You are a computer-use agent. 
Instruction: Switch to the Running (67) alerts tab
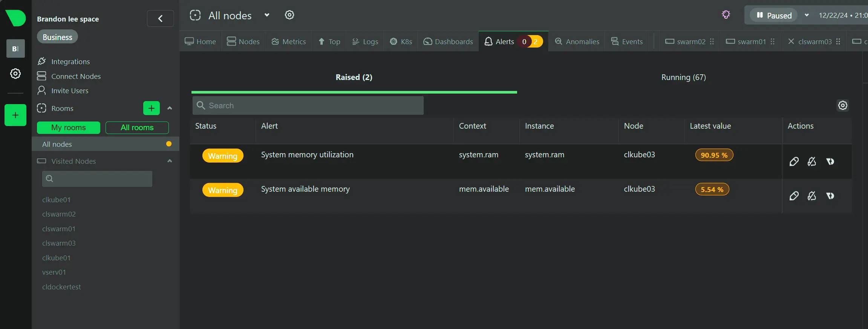pyautogui.click(x=683, y=77)
